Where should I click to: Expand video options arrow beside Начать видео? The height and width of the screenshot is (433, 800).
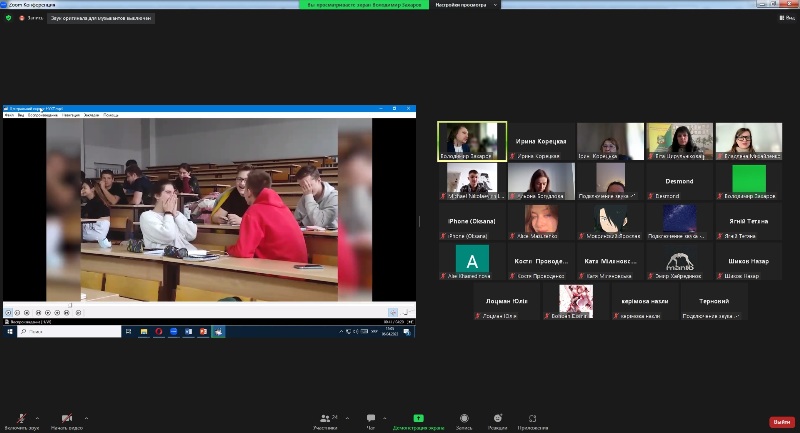(85, 417)
